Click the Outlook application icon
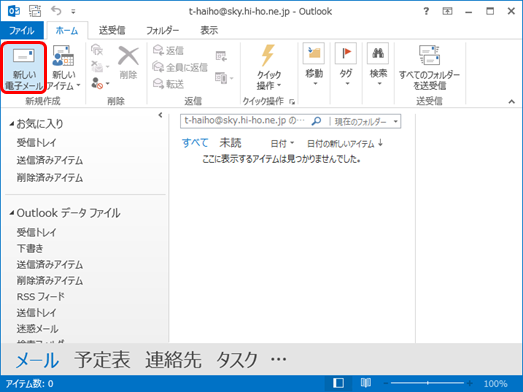Viewport: 523px width, 392px height. coord(14,11)
